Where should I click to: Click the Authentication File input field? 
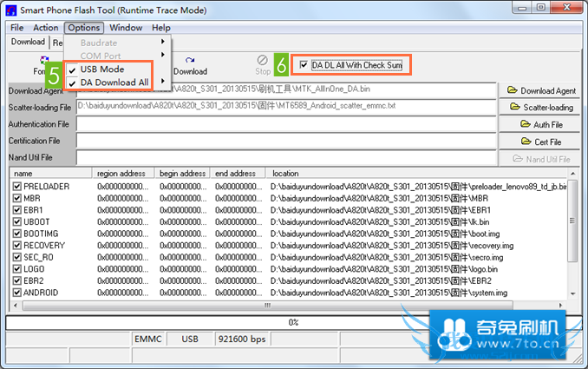tap(286, 124)
